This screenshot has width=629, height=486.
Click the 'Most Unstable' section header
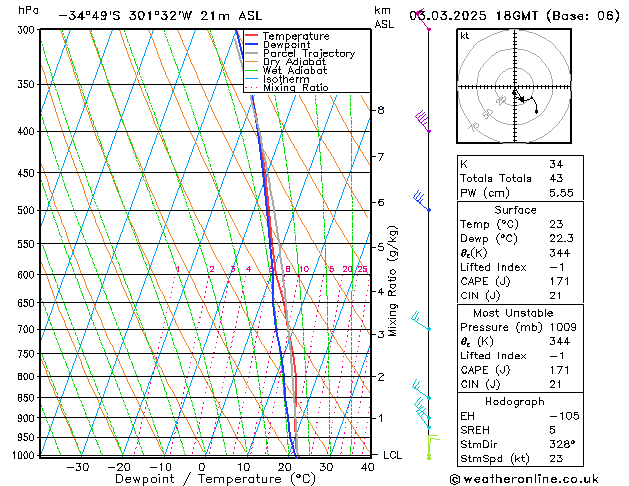click(x=513, y=313)
